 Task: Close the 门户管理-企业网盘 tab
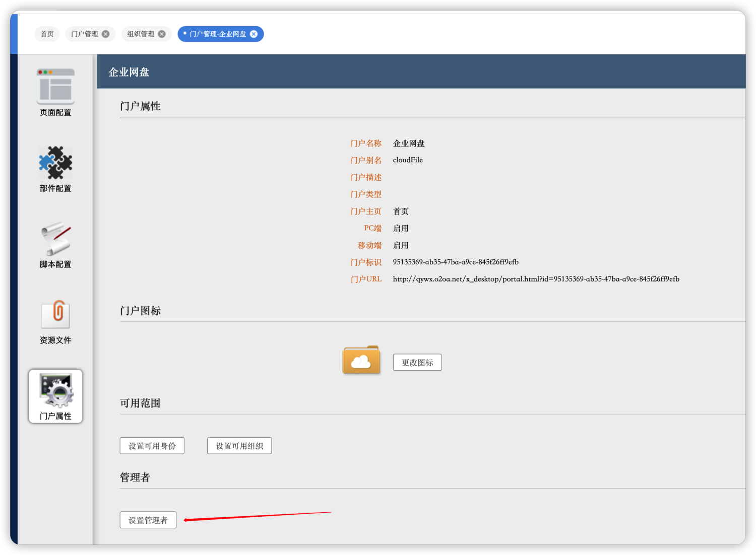pyautogui.click(x=254, y=34)
